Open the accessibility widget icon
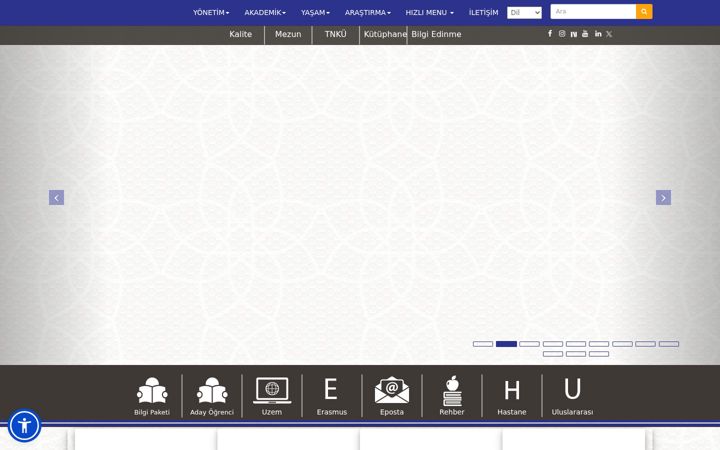Image resolution: width=720 pixels, height=450 pixels. [24, 425]
